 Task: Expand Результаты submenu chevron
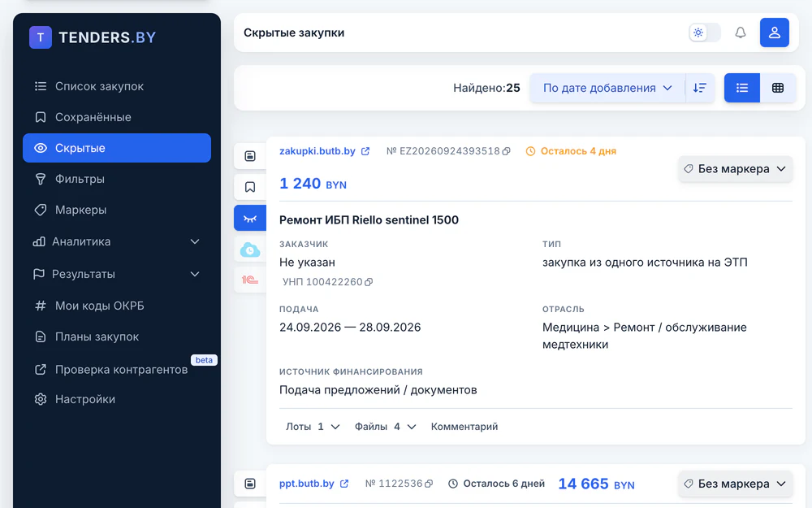195,274
